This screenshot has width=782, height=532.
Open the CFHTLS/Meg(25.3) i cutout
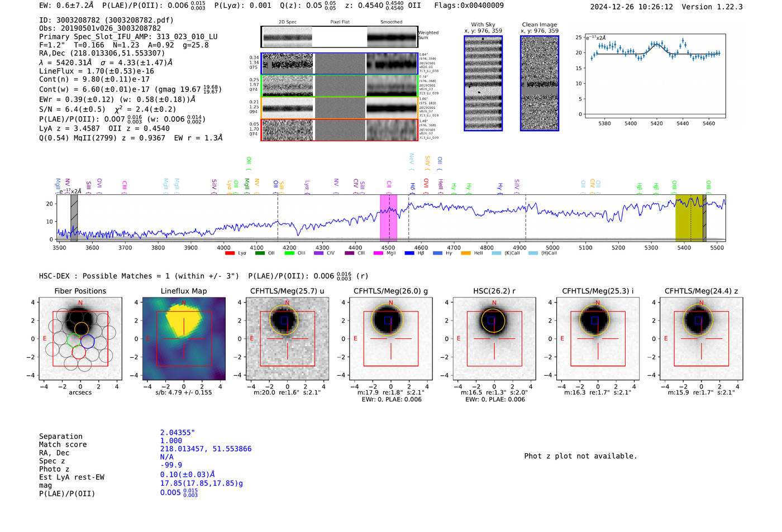598,338
